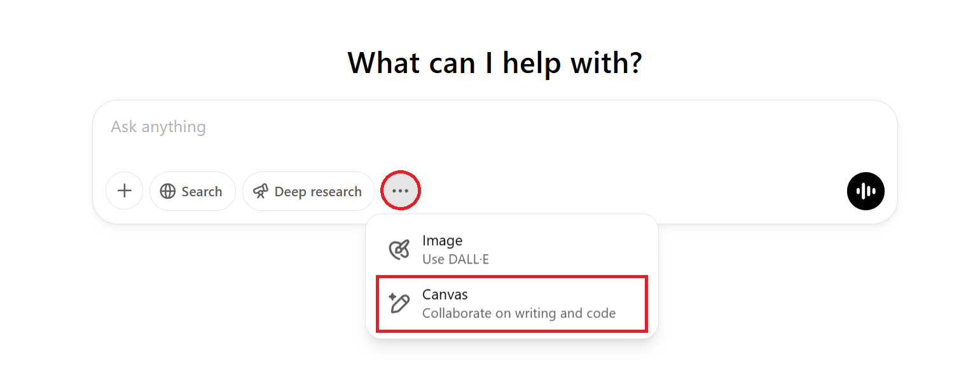Click the sparkle pencil icon beside Canvas
Image resolution: width=980 pixels, height=390 pixels.
tap(400, 303)
